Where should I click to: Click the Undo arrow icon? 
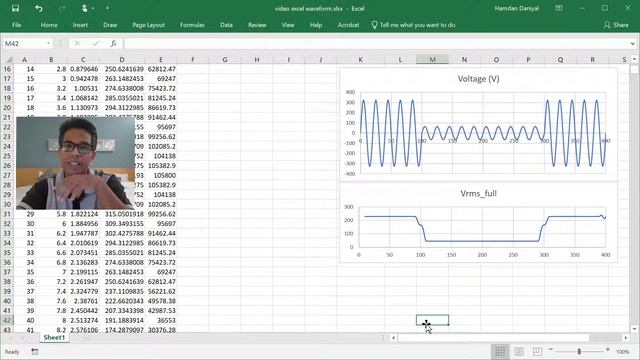coord(39,8)
